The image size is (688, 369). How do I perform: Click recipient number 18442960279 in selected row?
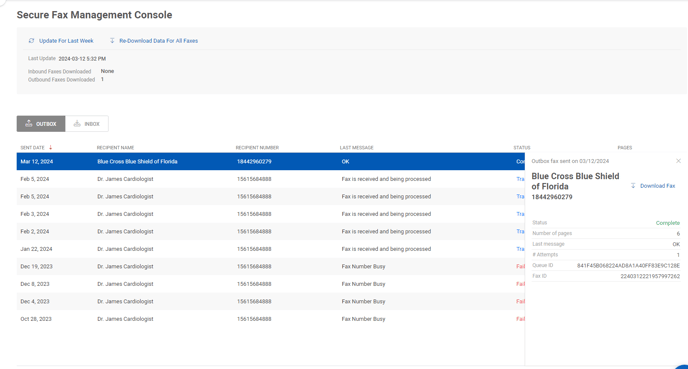coord(254,161)
